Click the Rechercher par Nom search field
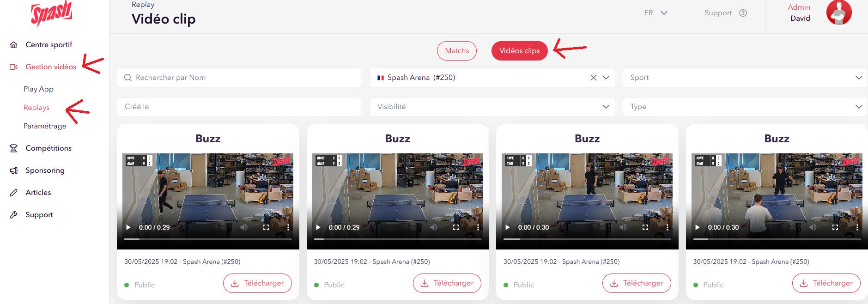This screenshot has width=868, height=304. 239,78
